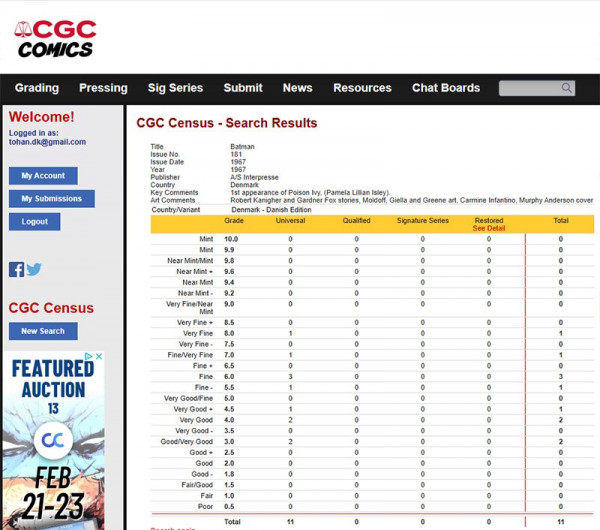Click the Key Comments Poison Ivy text

coord(310,192)
